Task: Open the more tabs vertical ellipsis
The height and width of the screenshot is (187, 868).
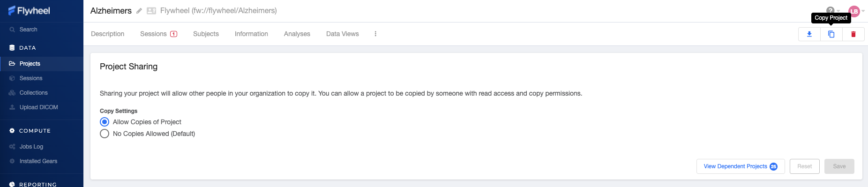Action: point(375,34)
